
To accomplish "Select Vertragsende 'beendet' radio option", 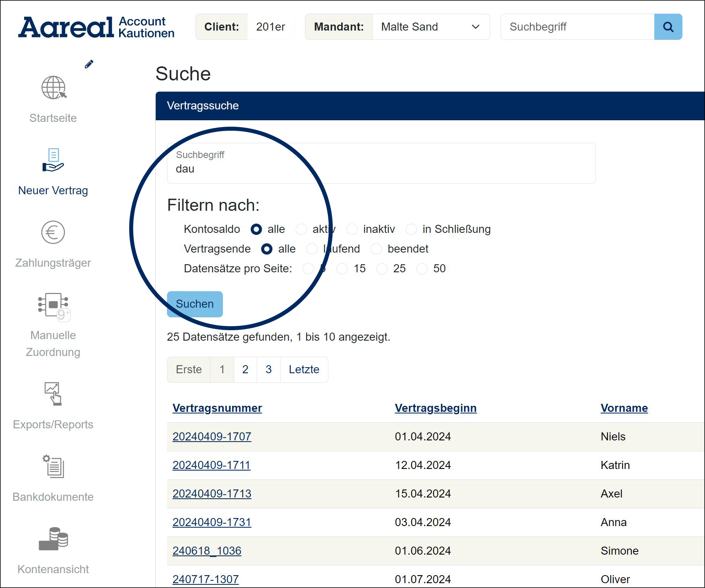I will (376, 249).
